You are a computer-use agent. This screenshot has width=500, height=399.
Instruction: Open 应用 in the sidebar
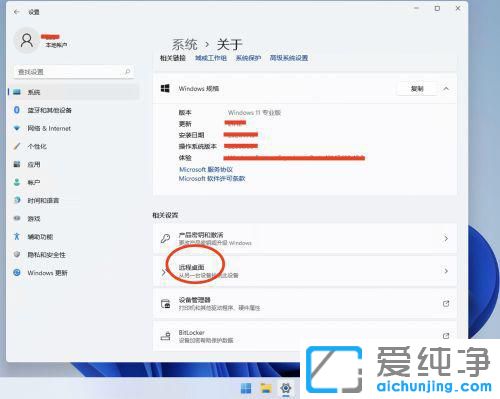[x=74, y=164]
